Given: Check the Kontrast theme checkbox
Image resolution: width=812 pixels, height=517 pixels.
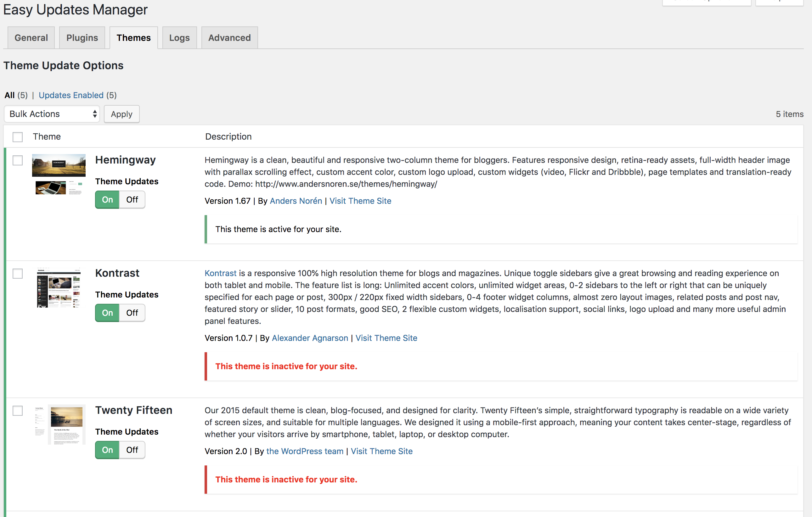Looking at the screenshot, I should pyautogui.click(x=18, y=273).
